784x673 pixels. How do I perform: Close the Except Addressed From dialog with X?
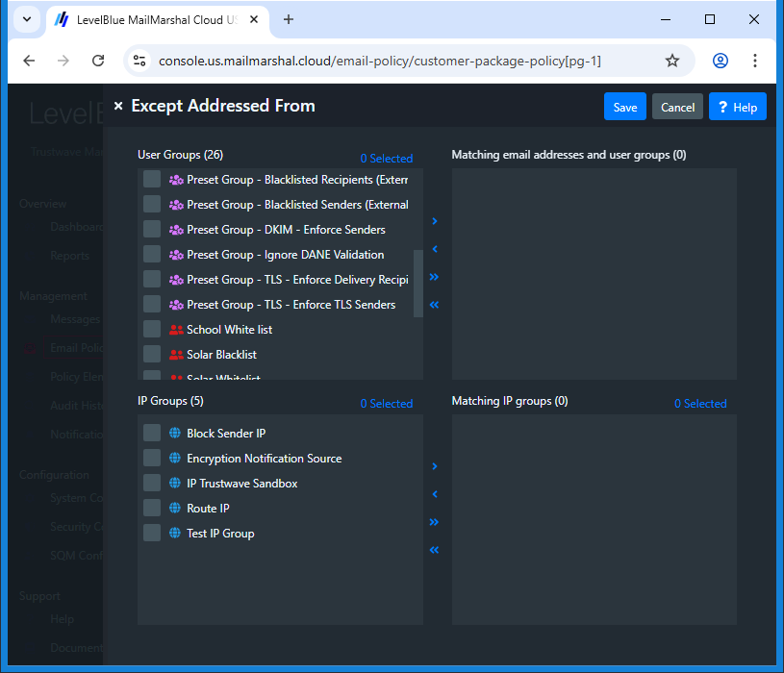[x=118, y=106]
